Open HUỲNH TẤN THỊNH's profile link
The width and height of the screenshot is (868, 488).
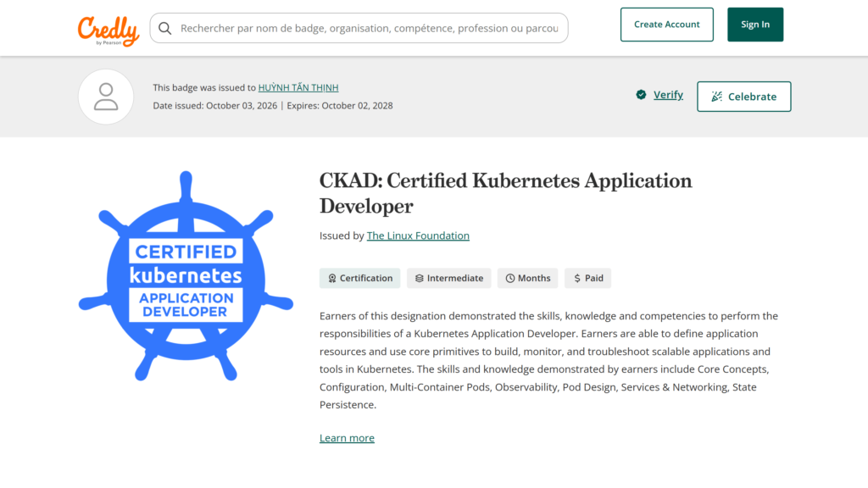tap(298, 87)
